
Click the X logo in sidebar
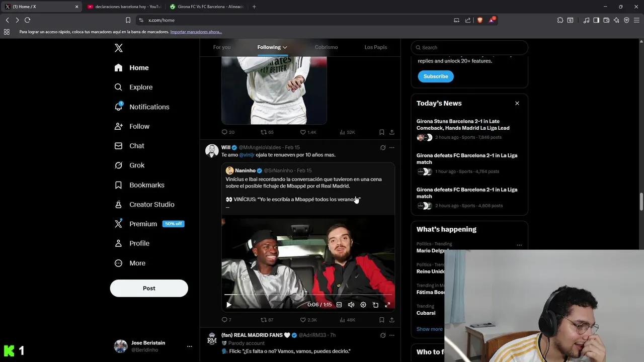click(118, 48)
